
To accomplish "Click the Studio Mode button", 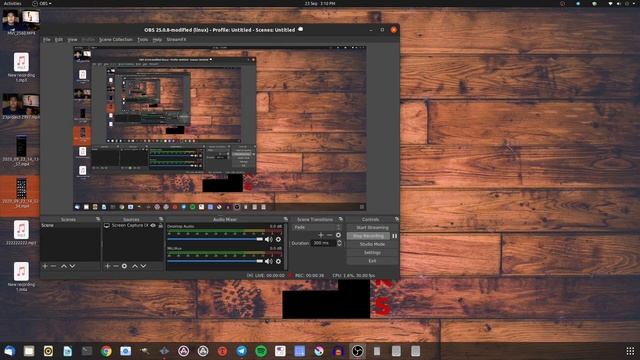I will (x=372, y=244).
